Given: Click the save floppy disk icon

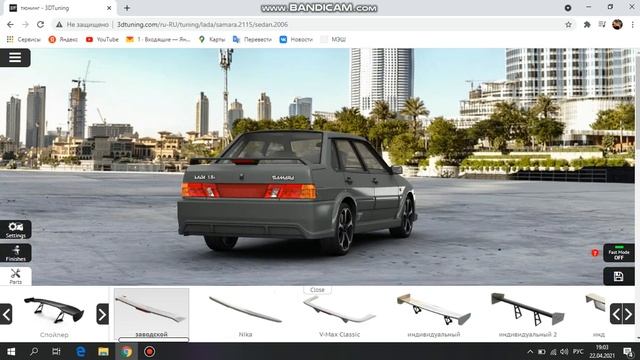Looking at the screenshot, I should pyautogui.click(x=619, y=276).
